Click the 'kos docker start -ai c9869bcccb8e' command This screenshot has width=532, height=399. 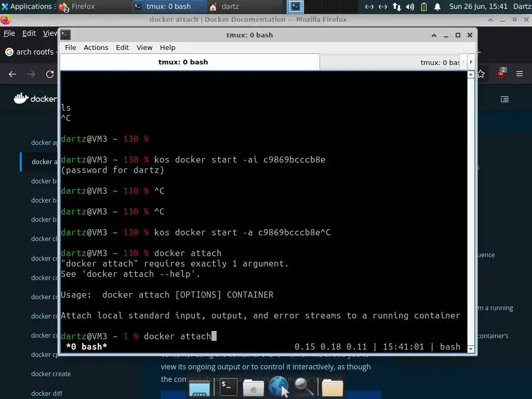[240, 159]
